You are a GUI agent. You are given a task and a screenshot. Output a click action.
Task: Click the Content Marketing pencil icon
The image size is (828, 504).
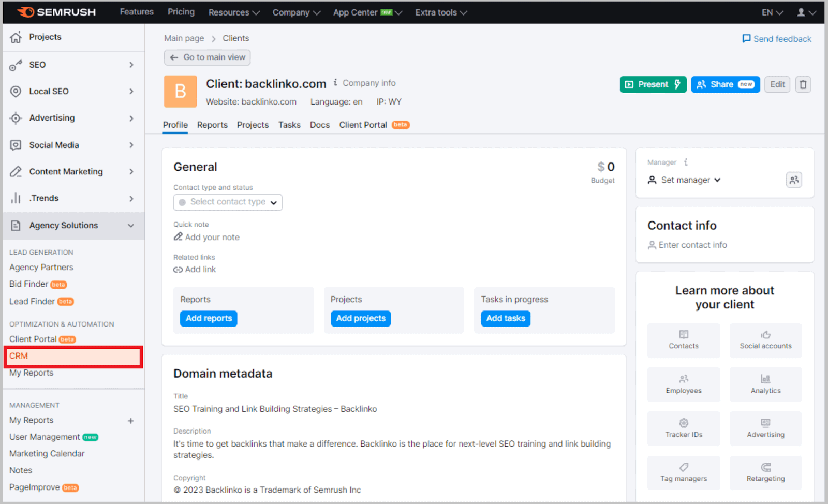tap(16, 171)
